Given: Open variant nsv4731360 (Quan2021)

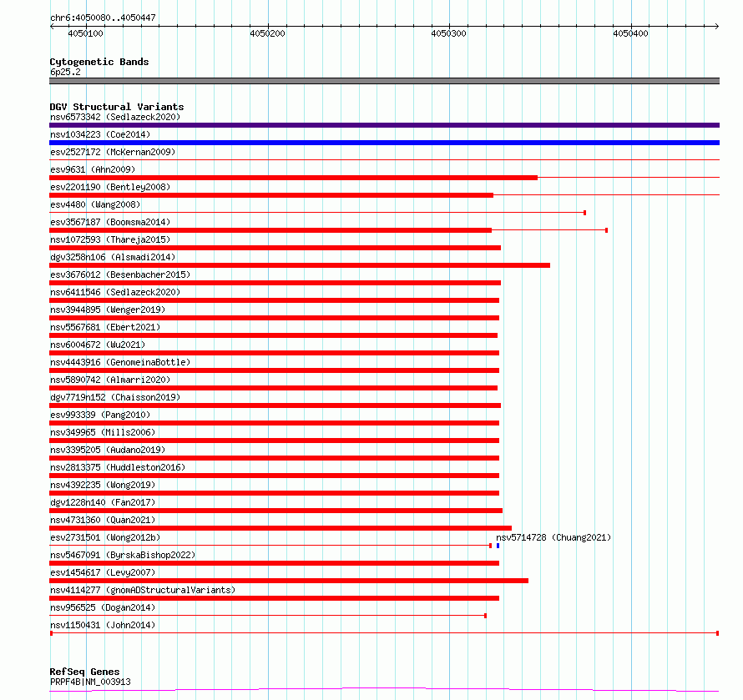Looking at the screenshot, I should (x=103, y=520).
